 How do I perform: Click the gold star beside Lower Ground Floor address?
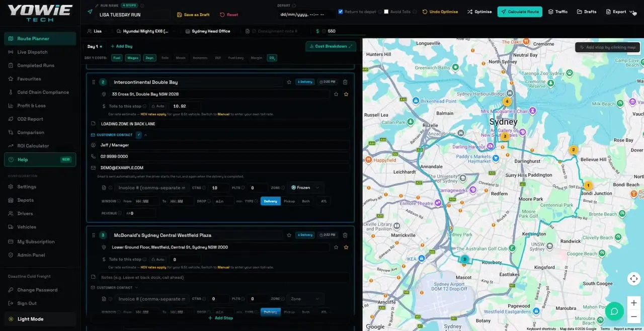pos(346,247)
